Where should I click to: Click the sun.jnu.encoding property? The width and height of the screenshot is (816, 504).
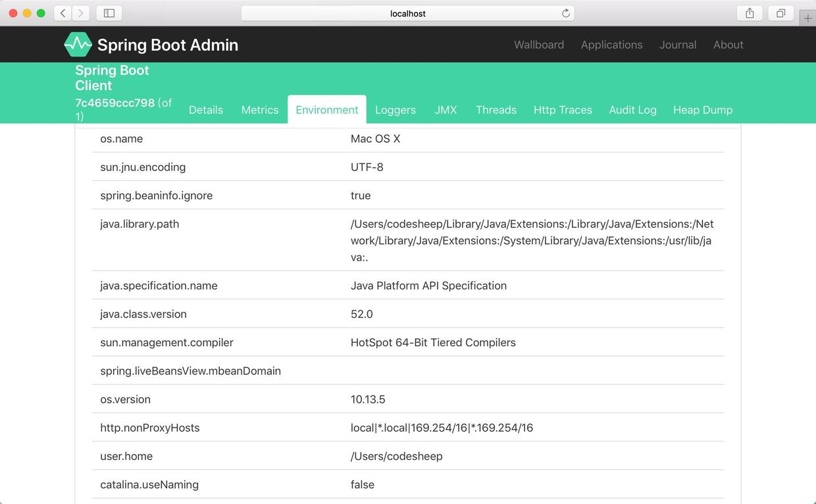point(143,167)
